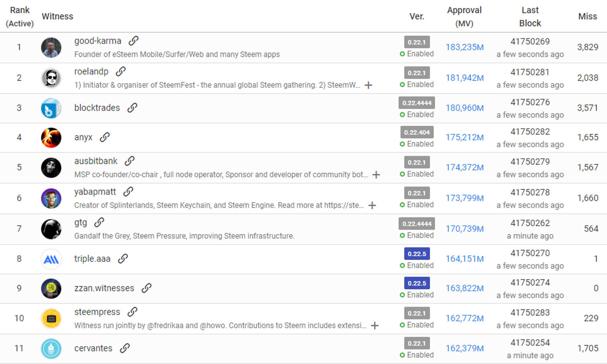Expand the steempress description text

click(375, 326)
